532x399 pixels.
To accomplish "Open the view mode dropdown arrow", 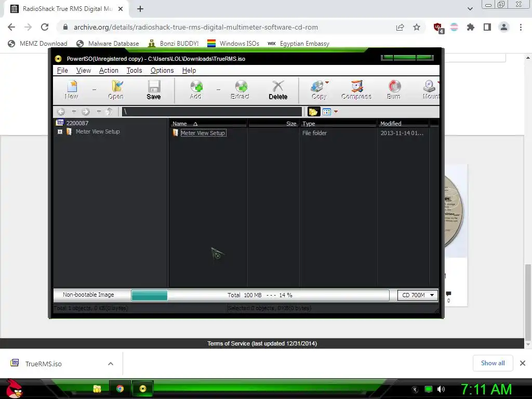I will point(336,112).
